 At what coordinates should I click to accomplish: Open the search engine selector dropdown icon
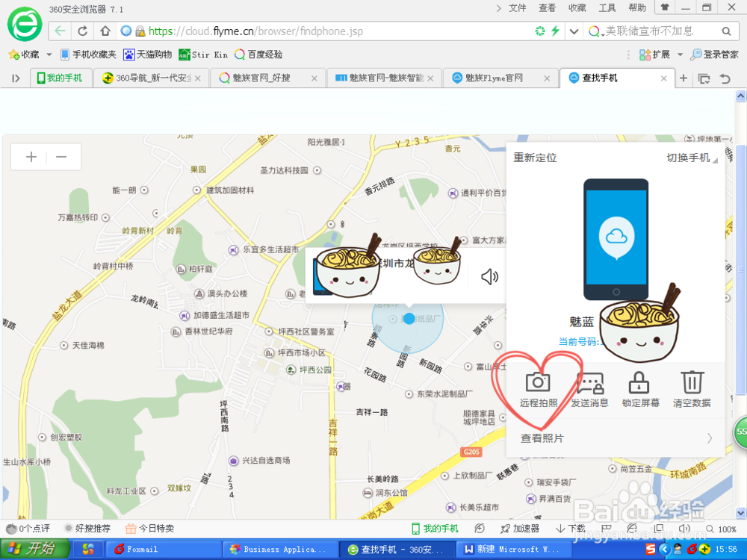595,31
